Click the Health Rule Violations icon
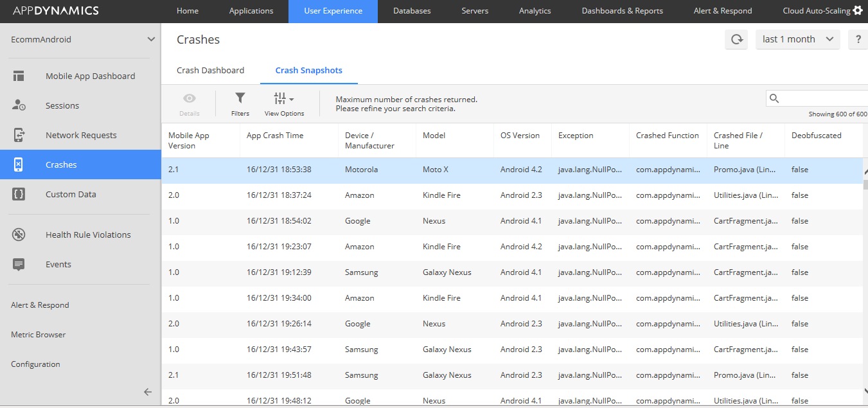868x408 pixels. pos(19,235)
